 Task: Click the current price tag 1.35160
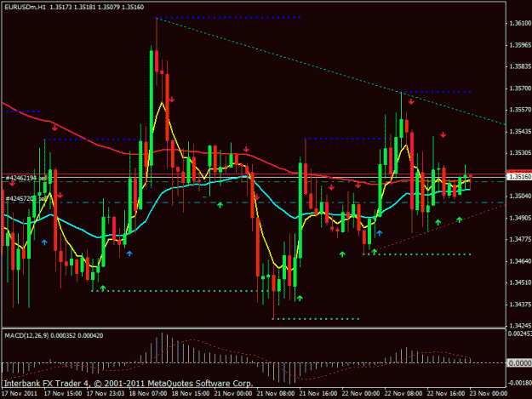519,177
